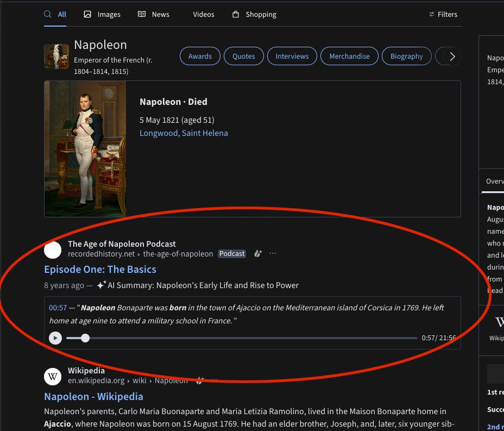Open the Videos search tab

tap(204, 15)
